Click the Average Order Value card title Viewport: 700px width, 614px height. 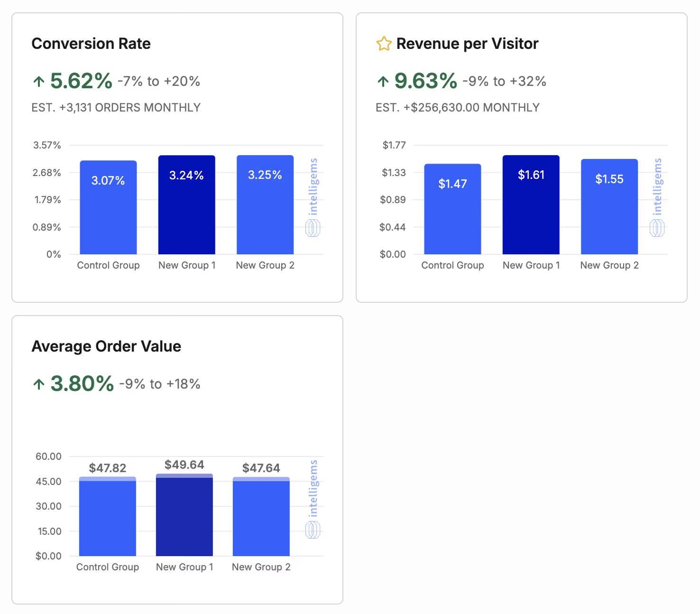pyautogui.click(x=106, y=346)
